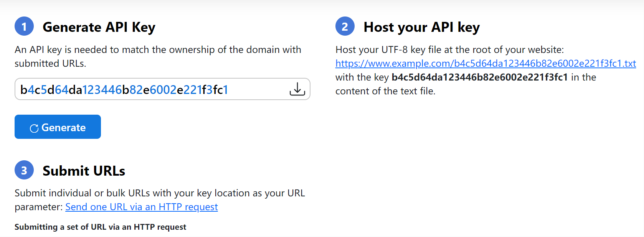The height and width of the screenshot is (237, 644).
Task: Click the step 2 circle badge
Action: (345, 26)
